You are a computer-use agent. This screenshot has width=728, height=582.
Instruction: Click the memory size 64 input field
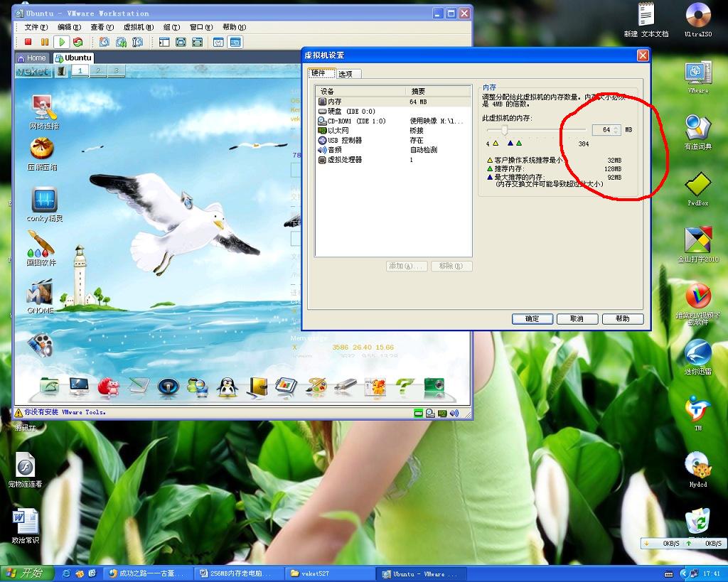pos(602,130)
